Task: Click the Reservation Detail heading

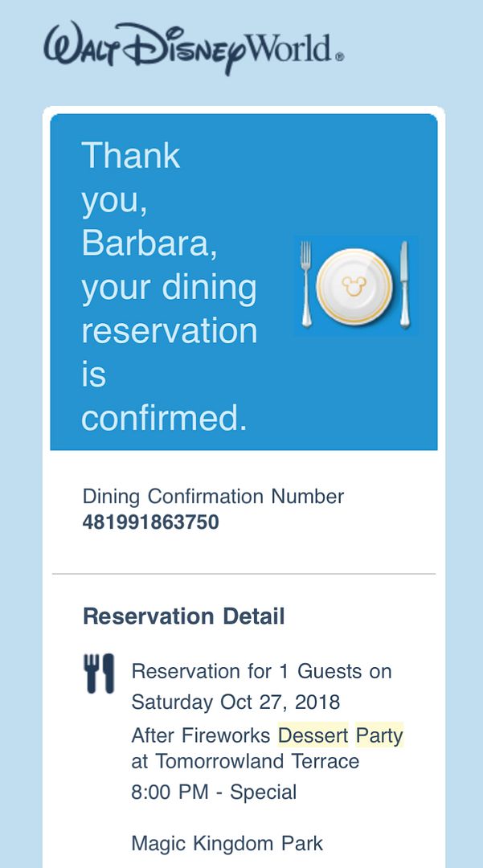Action: click(183, 616)
